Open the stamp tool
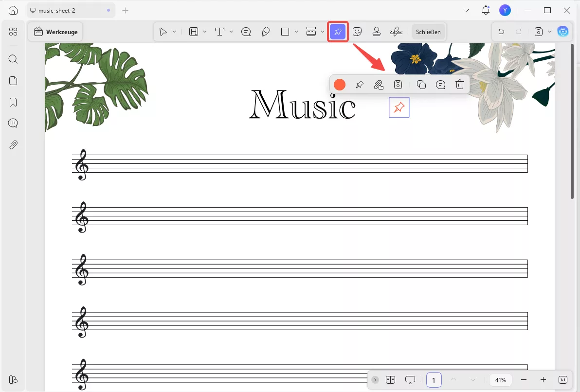The image size is (580, 392). [377, 31]
